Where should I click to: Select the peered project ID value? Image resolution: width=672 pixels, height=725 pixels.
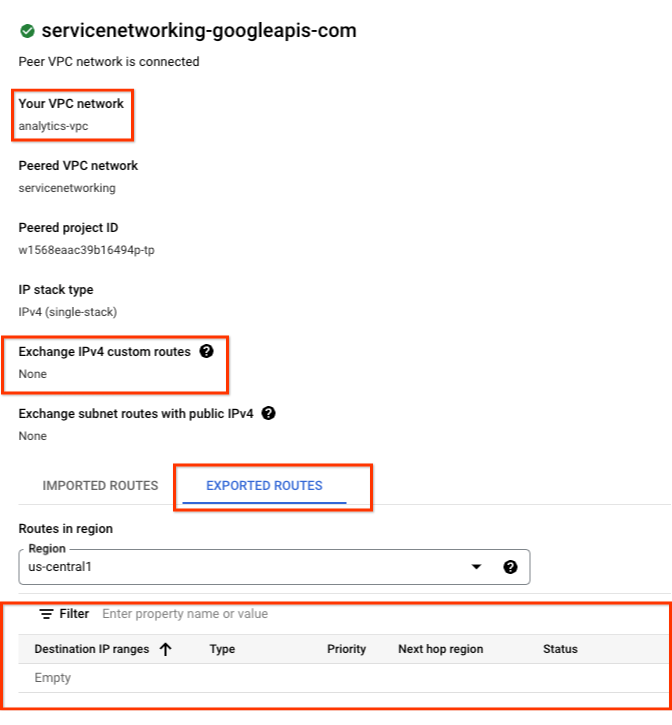click(x=86, y=250)
